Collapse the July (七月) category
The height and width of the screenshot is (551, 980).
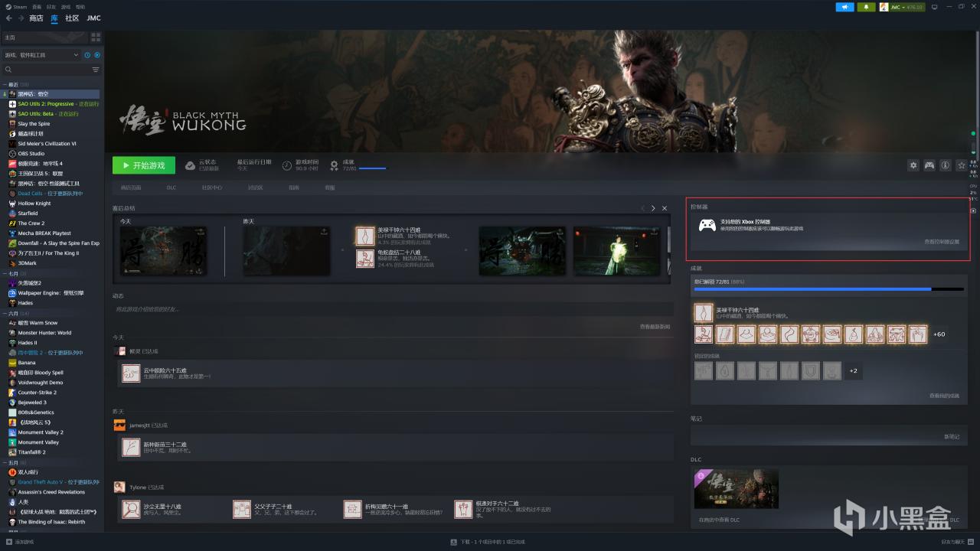pyautogui.click(x=5, y=273)
